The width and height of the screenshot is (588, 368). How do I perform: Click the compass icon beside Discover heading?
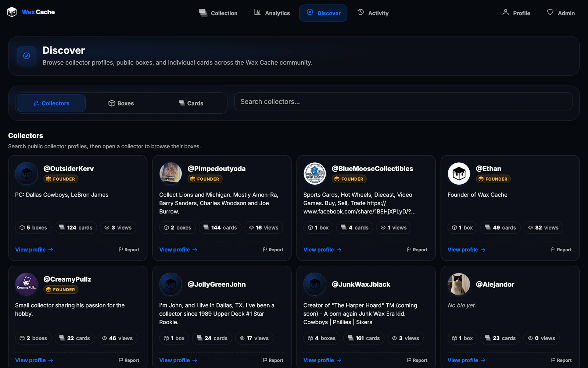click(26, 56)
